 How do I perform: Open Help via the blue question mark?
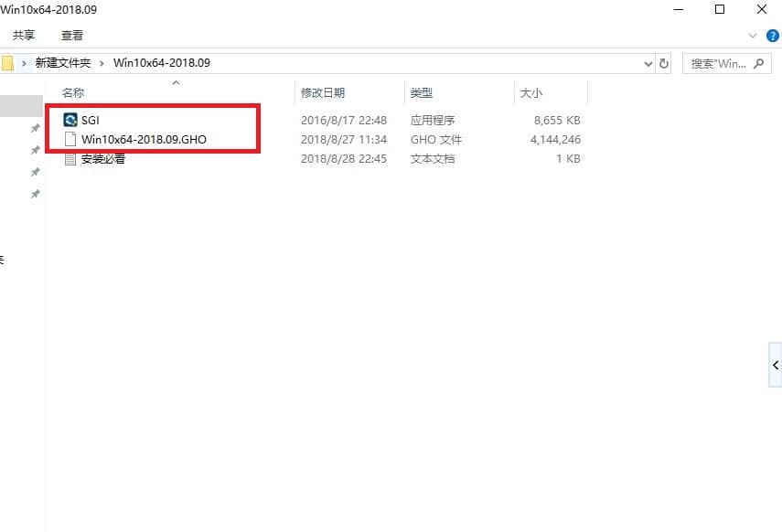(x=772, y=36)
